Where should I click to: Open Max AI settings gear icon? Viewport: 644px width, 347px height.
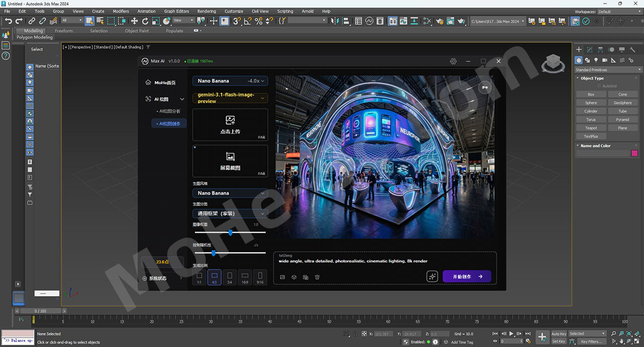click(x=453, y=61)
